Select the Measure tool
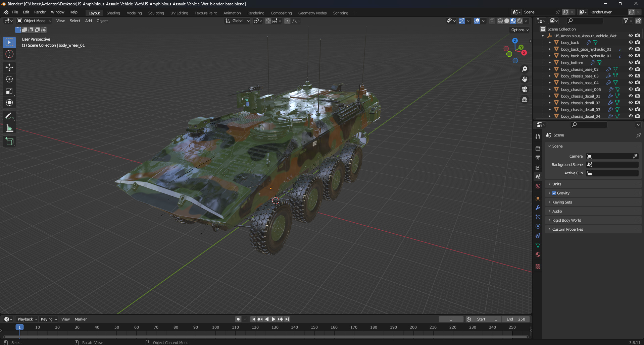Screen dimensions: 644x345 point(9,128)
